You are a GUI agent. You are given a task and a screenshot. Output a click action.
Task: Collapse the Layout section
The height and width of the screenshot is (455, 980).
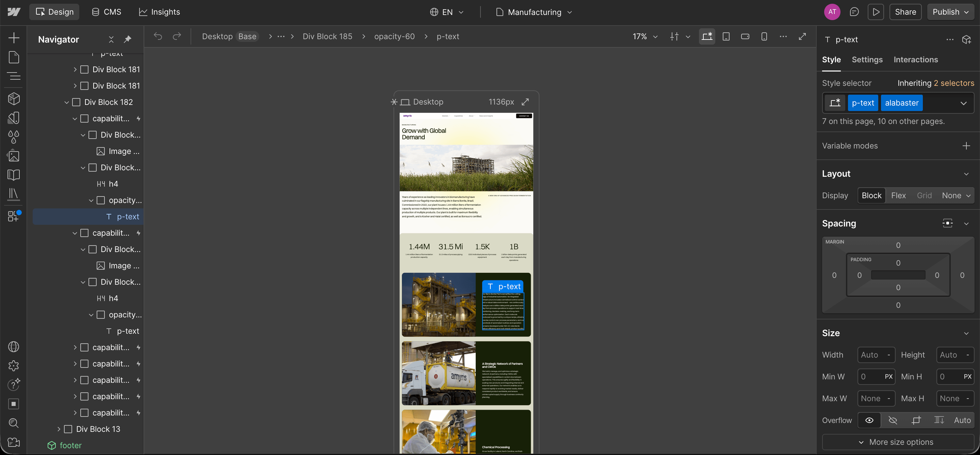(x=966, y=174)
